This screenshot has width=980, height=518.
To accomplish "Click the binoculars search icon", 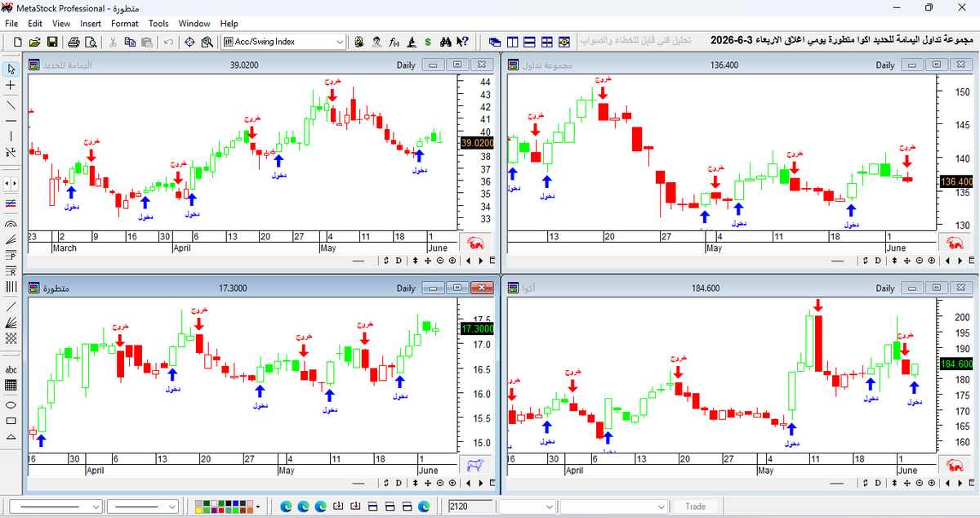I will [x=446, y=42].
